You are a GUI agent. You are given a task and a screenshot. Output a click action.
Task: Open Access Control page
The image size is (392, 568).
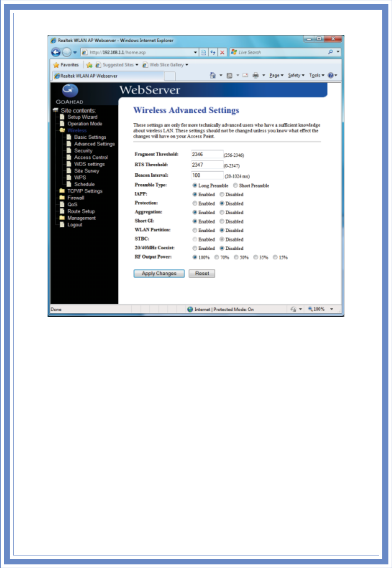pos(91,157)
